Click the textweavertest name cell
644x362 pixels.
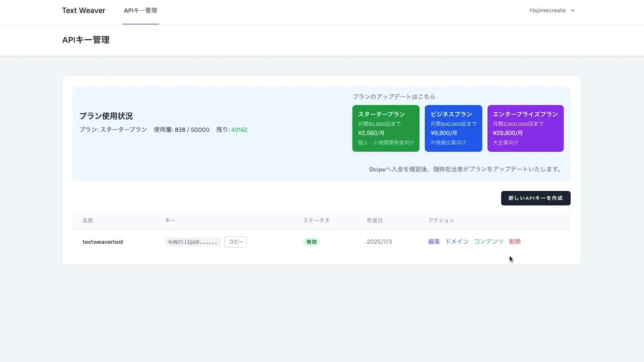point(103,242)
